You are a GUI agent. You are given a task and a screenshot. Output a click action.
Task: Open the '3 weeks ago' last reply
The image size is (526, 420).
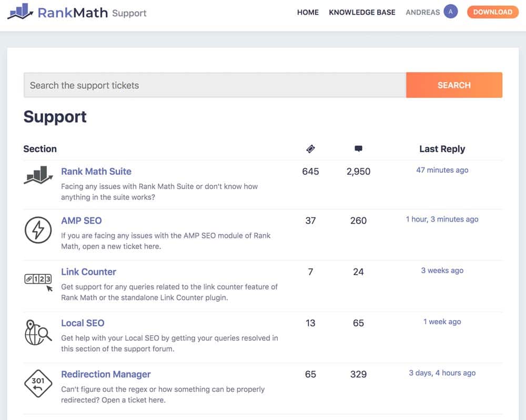pos(442,271)
